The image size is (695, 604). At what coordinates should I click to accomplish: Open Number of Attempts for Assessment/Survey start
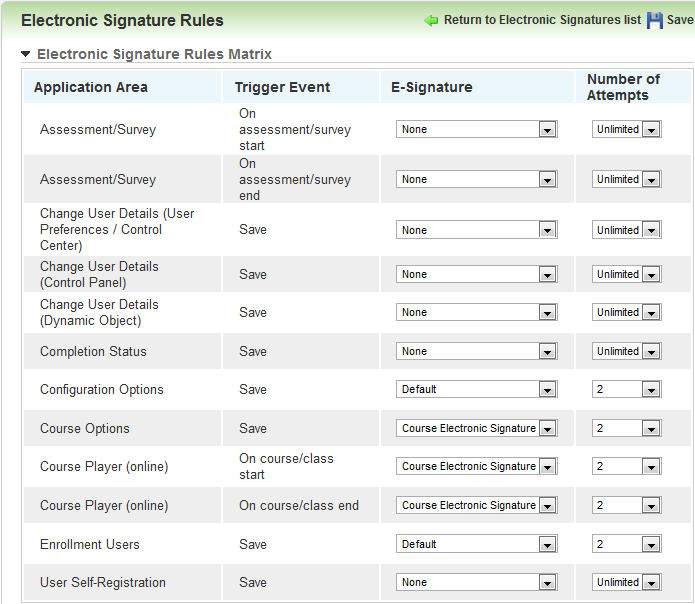tap(626, 129)
